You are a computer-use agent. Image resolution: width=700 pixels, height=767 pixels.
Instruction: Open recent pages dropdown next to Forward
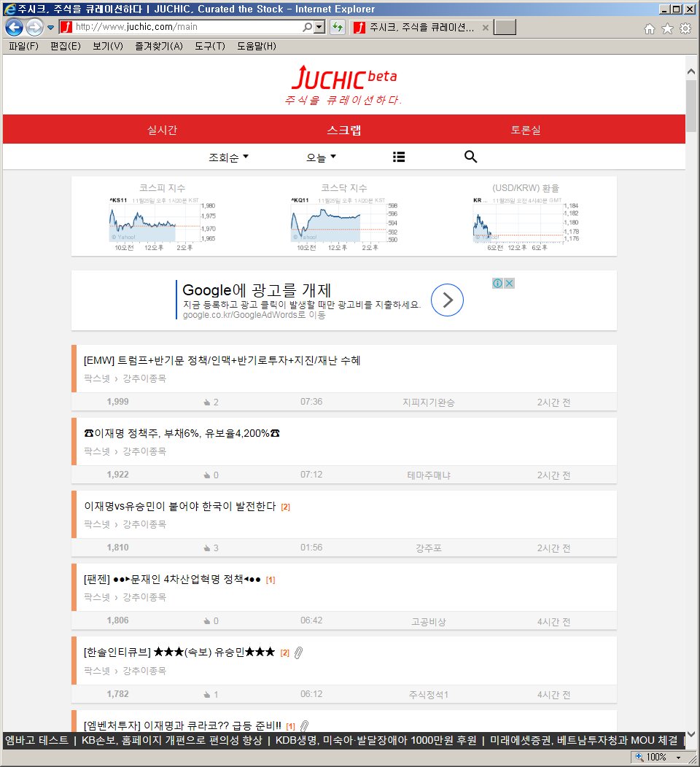(50, 28)
